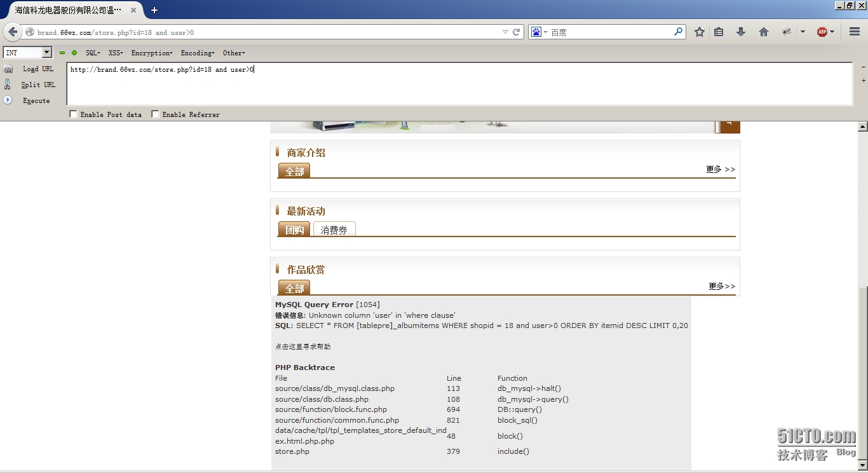Go back with the browser back arrow

coord(12,32)
